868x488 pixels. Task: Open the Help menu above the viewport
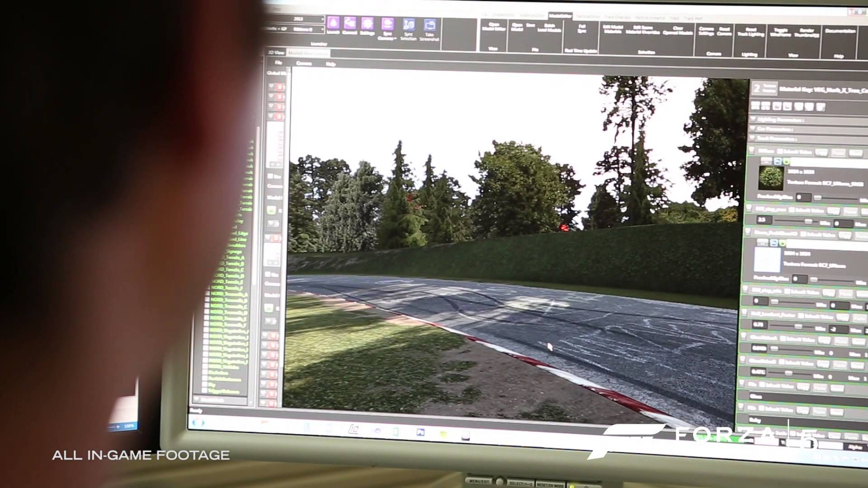click(330, 64)
